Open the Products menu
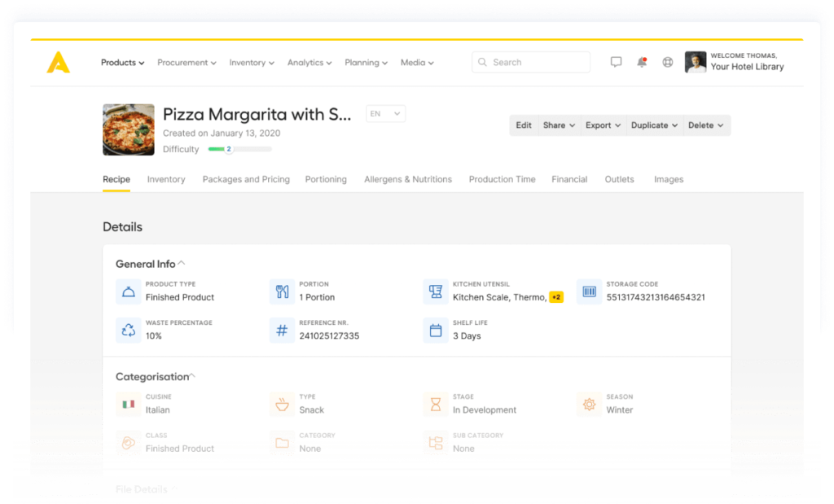834x504 pixels. (x=122, y=63)
